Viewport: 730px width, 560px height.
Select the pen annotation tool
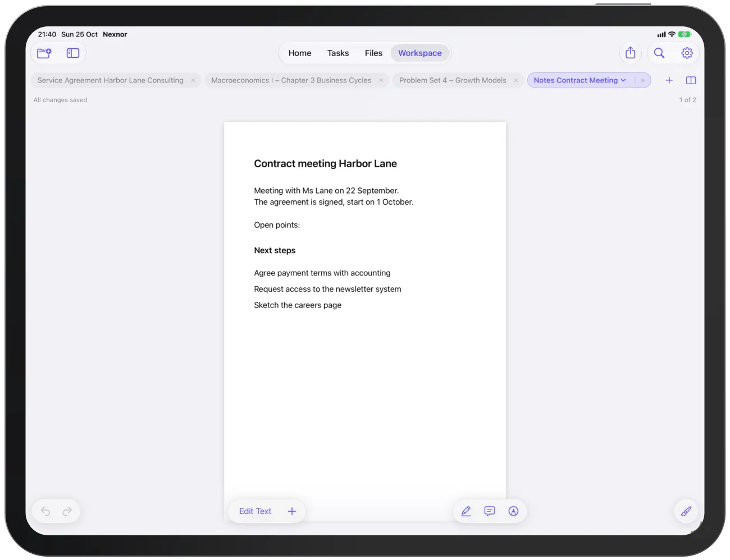466,511
